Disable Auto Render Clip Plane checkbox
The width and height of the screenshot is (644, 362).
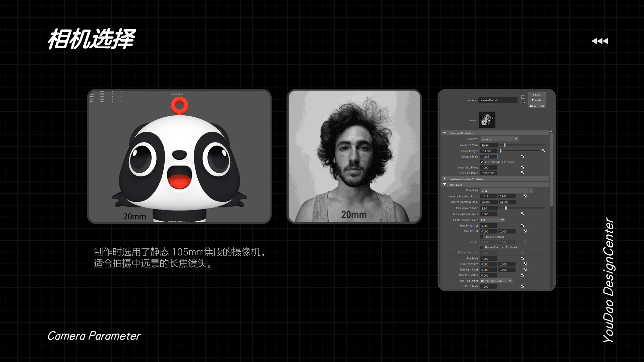tap(482, 162)
